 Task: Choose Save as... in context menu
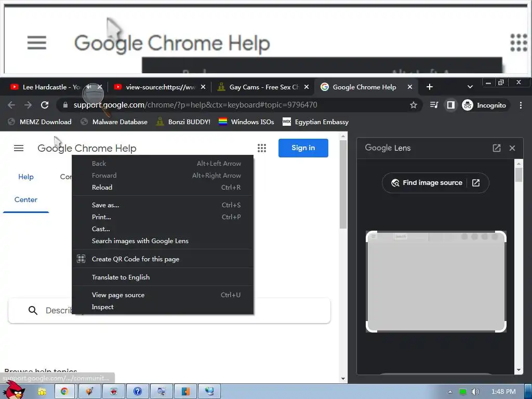[163, 205]
